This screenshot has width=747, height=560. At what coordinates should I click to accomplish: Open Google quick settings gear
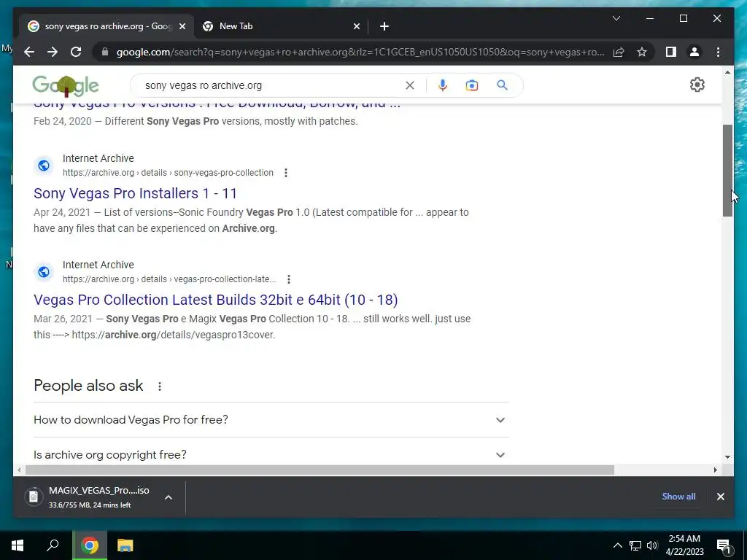(697, 85)
